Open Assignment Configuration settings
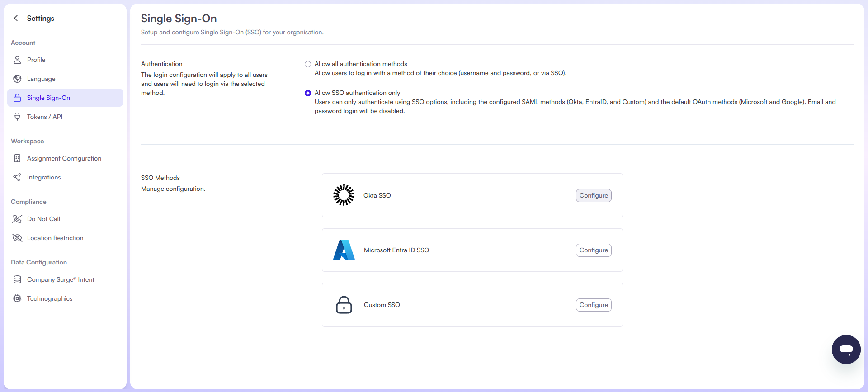The image size is (868, 392). coord(64,158)
